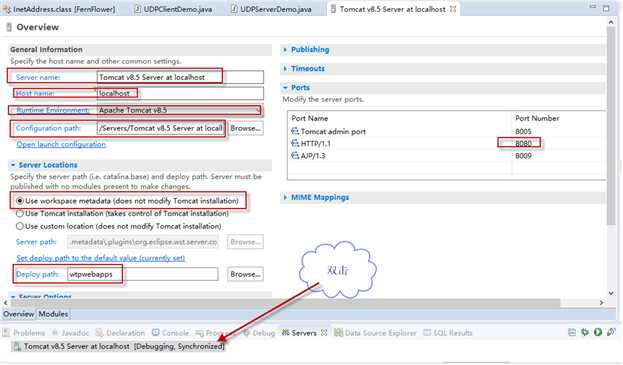
Task: Click the Tomcat server icon in Servers list
Action: click(x=17, y=347)
